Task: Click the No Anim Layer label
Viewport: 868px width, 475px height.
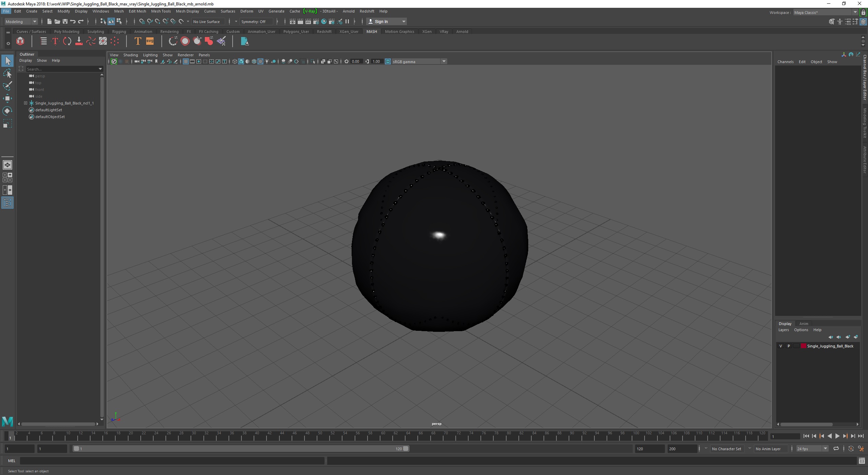Action: pos(768,449)
